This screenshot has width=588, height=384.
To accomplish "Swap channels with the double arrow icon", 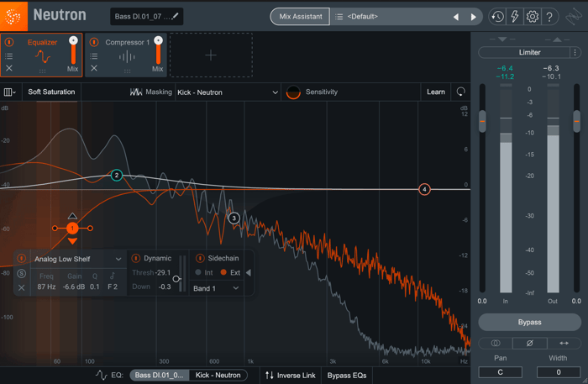I will [564, 343].
